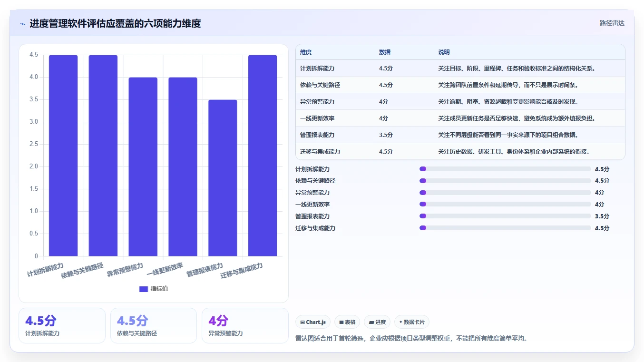This screenshot has width=644, height=362.
Task: Click the lightning icon beside the title
Action: [22, 24]
